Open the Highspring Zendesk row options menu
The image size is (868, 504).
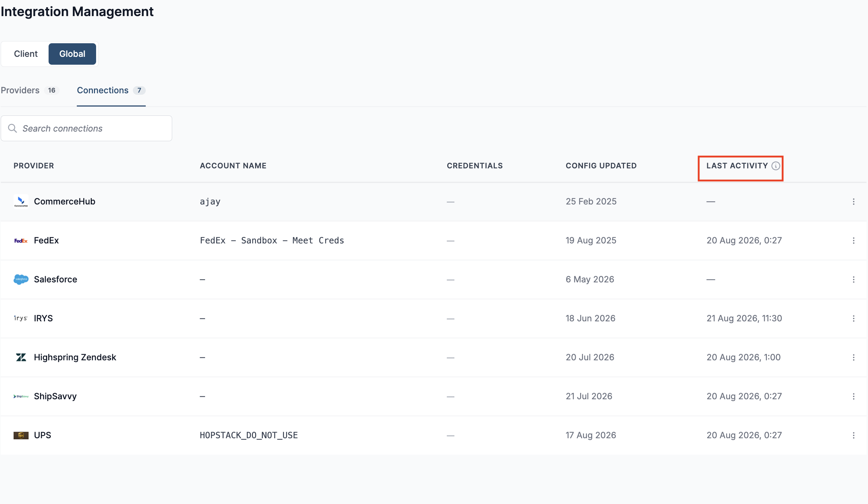(x=853, y=357)
